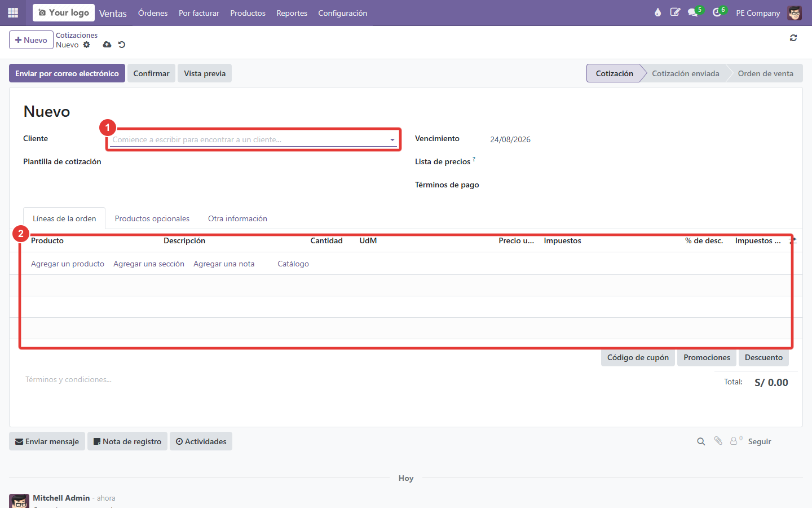
Task: Toggle column settings icon in order lines
Action: click(793, 240)
